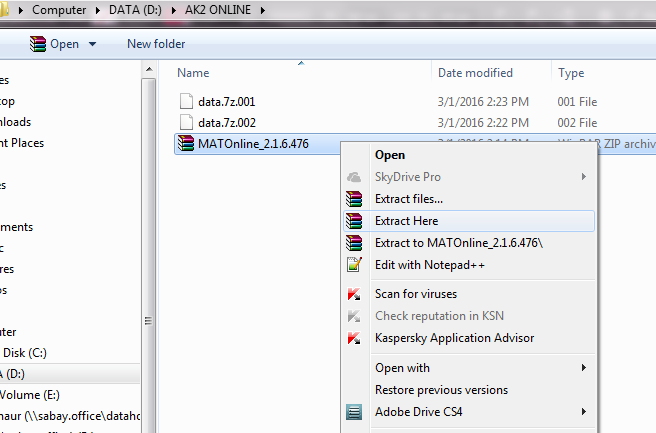Sort by the Date modified column header
Viewport: 656px width, 433px height.
474,73
